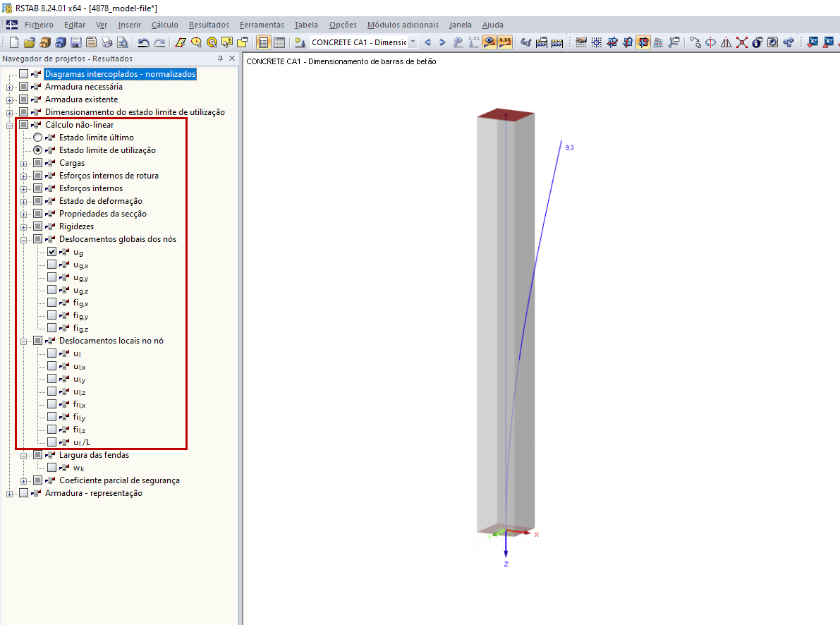Click the mirror tool triangle icon
This screenshot has height=625, width=840.
(726, 42)
